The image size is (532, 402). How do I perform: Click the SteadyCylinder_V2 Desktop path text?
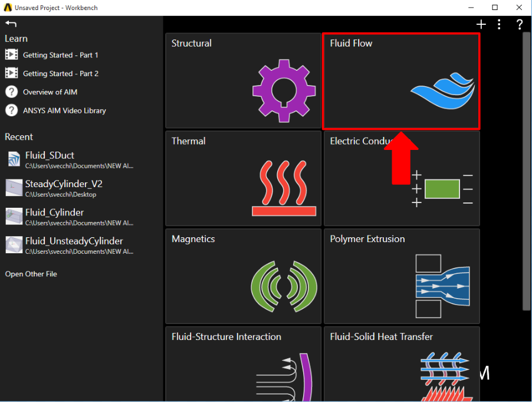(x=61, y=195)
